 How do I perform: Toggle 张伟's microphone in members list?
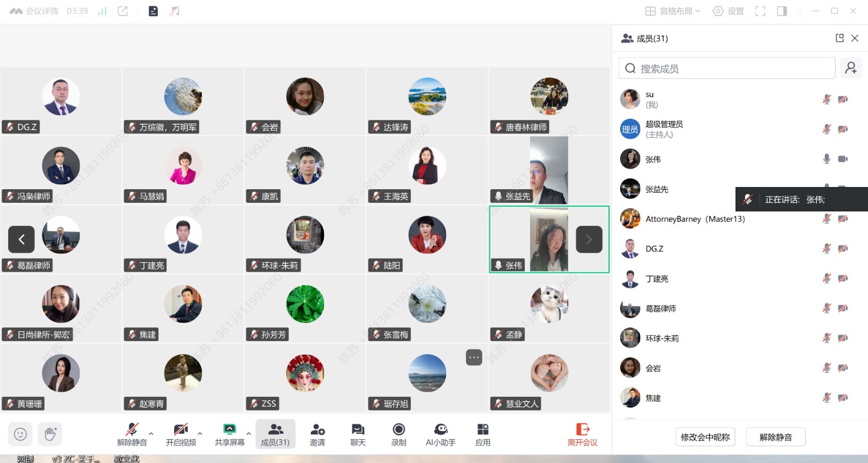[826, 159]
